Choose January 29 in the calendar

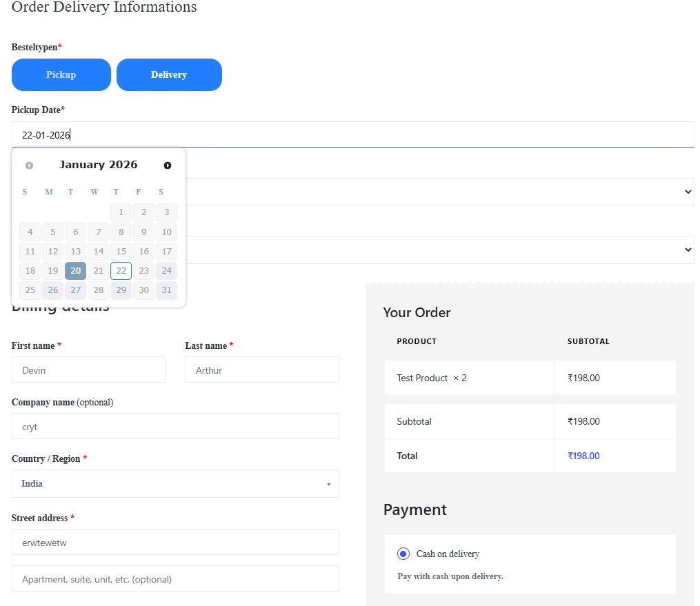121,290
